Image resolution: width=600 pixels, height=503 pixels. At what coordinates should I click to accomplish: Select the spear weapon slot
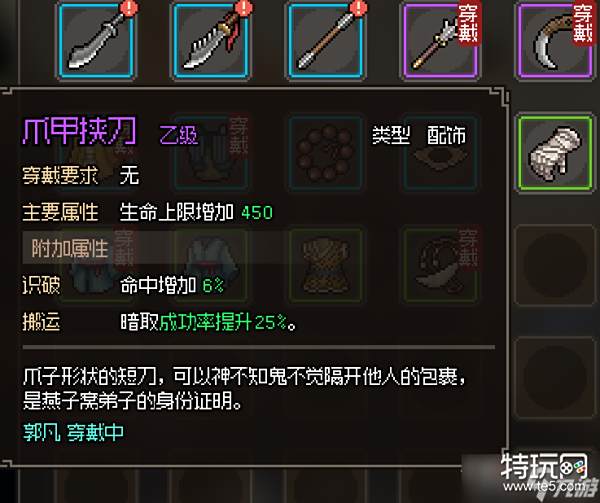(x=326, y=41)
